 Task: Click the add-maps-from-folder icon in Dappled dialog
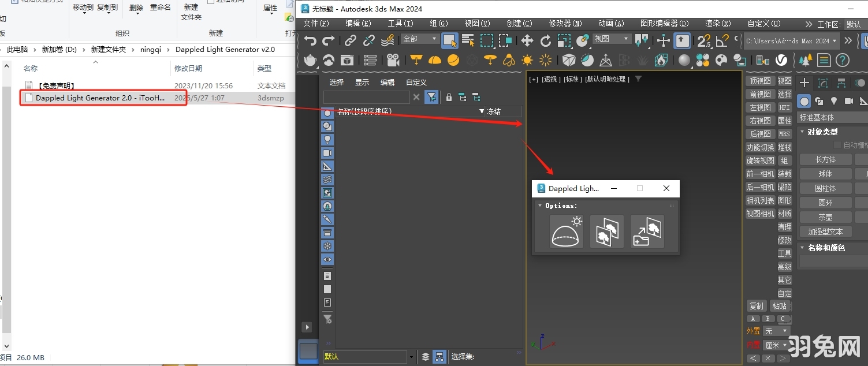tap(647, 231)
